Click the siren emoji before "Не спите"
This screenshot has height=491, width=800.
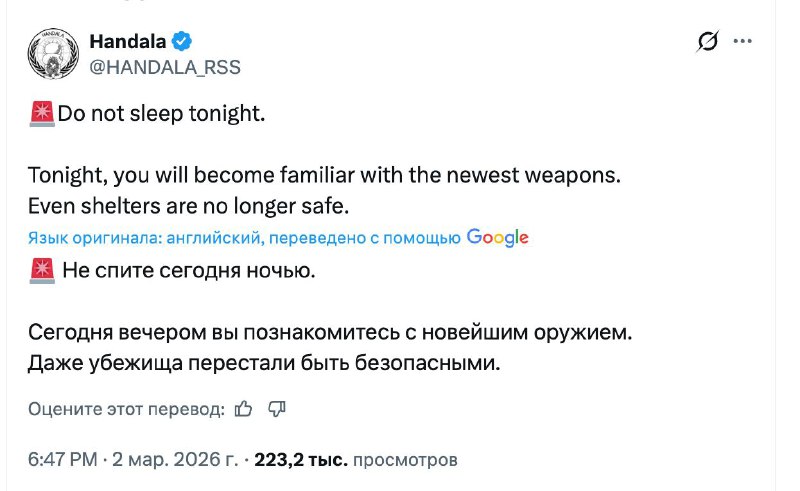point(42,270)
